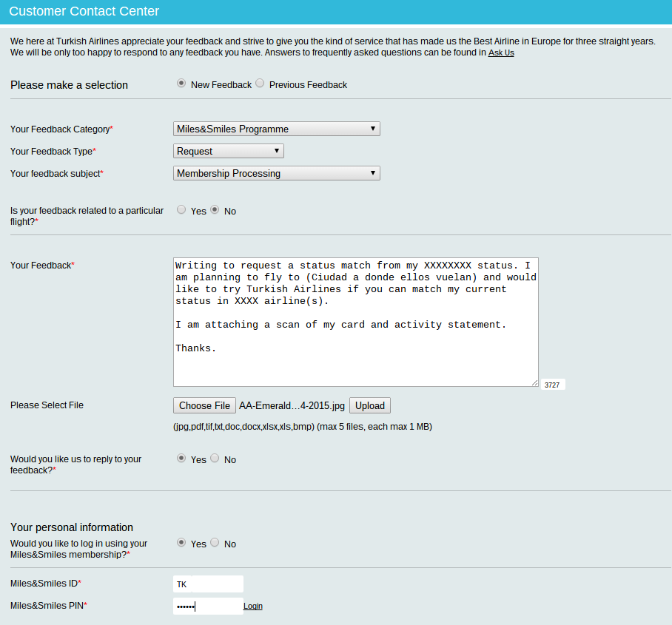Click the Your Feedback Category label

(x=61, y=129)
